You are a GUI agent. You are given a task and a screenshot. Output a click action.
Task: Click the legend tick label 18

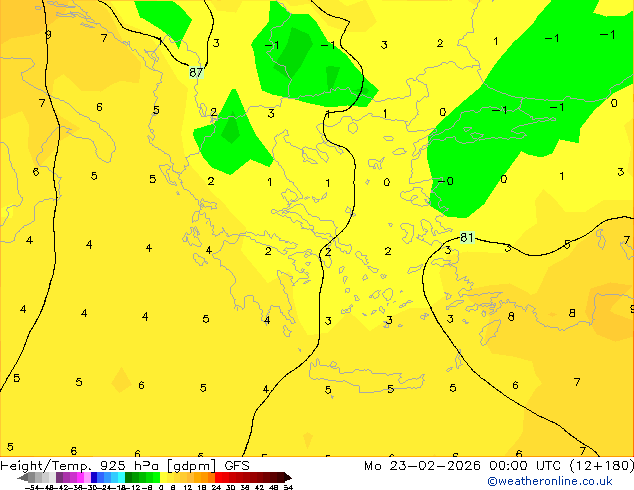202,487
